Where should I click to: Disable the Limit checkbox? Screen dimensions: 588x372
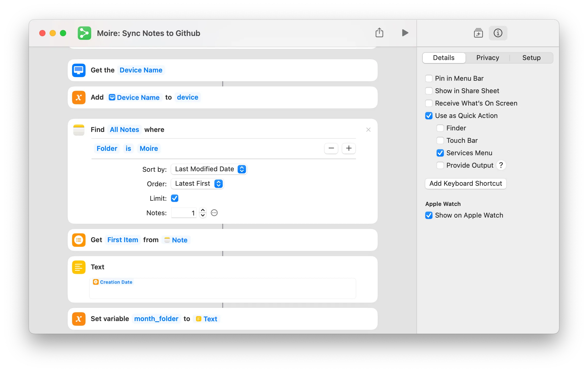coord(175,198)
